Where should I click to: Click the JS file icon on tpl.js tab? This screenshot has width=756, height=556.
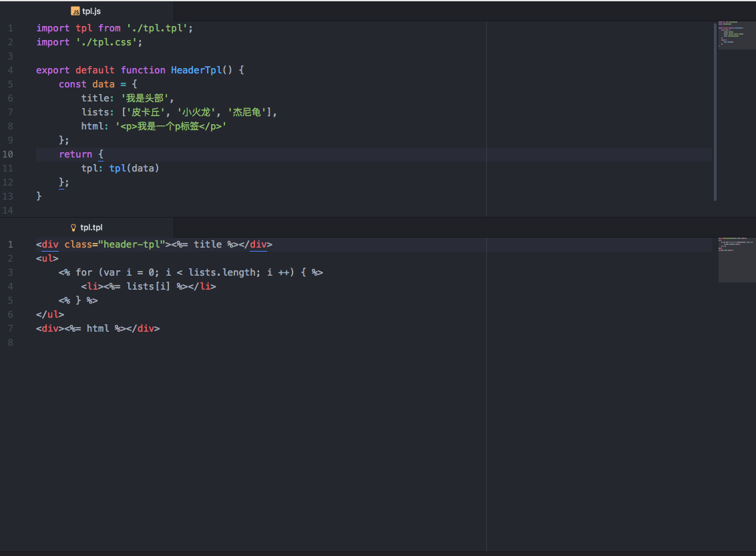tap(75, 11)
